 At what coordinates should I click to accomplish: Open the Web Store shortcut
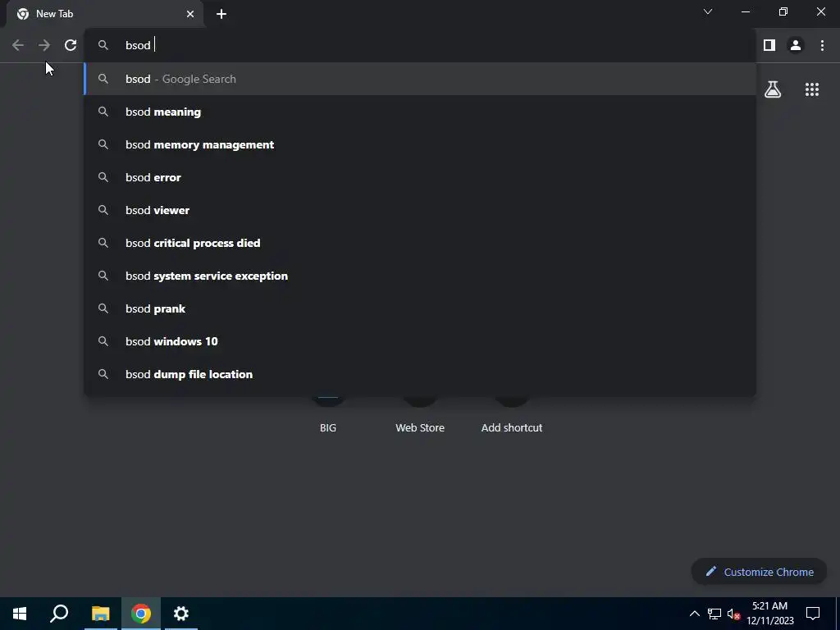420,415
